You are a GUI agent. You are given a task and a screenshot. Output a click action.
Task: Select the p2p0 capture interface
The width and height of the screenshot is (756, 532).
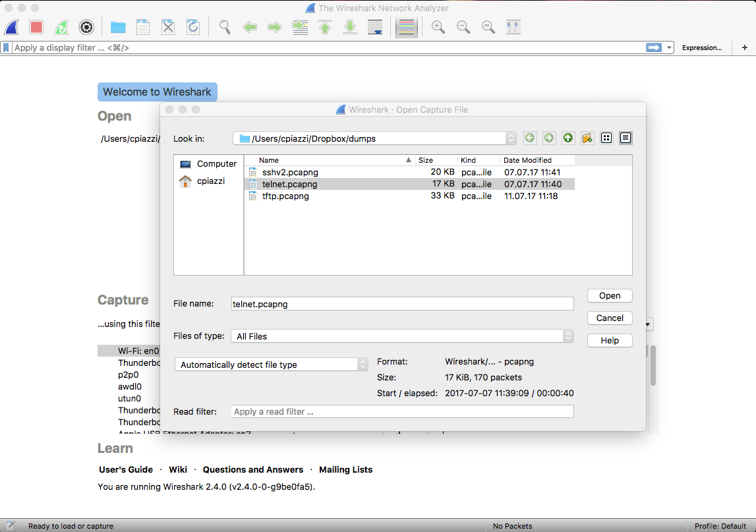pos(129,374)
